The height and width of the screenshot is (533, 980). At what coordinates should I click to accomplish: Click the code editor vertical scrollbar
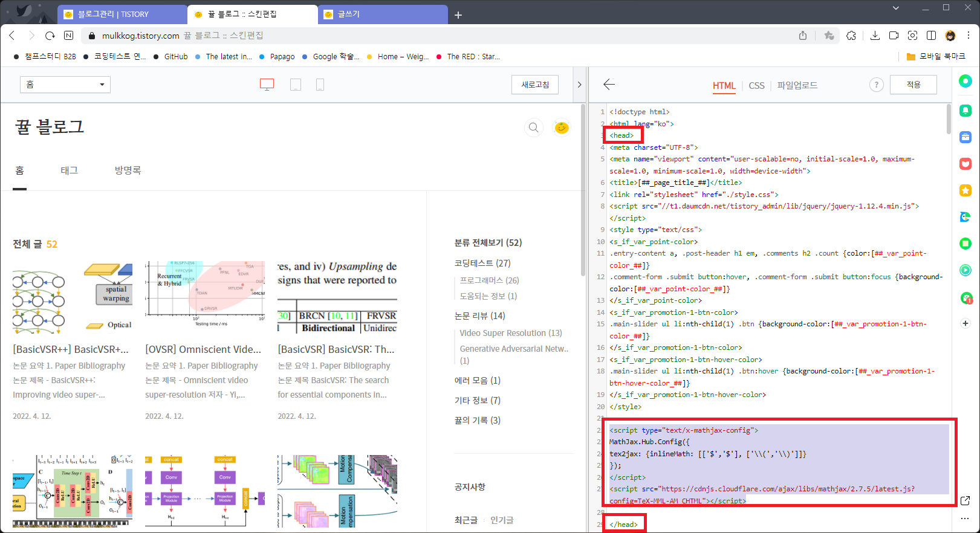(x=948, y=119)
